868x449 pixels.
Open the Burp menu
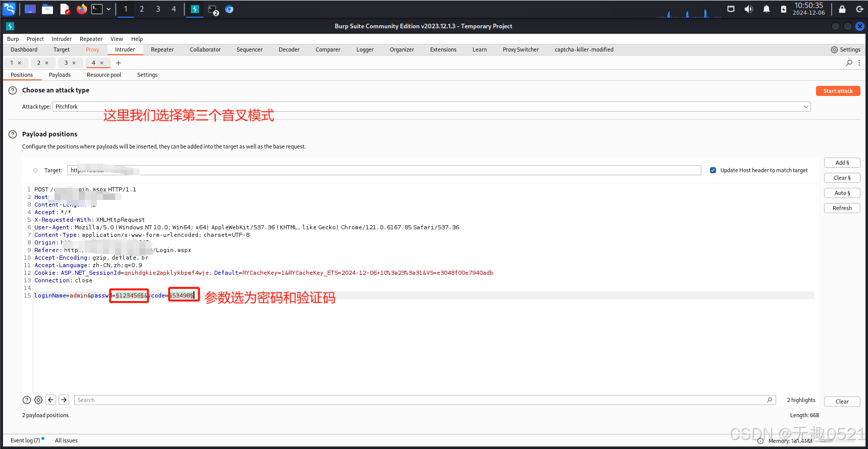click(13, 39)
